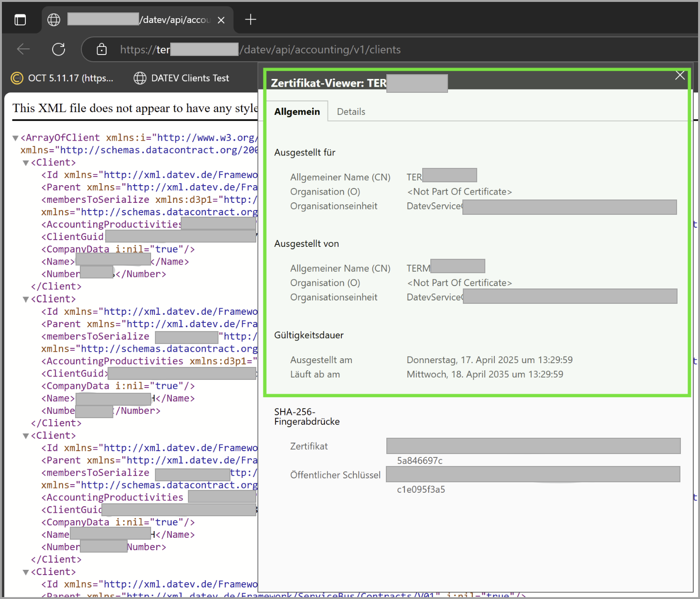Reload the page with the refresh icon
Viewport: 700px width, 599px height.
(x=58, y=49)
